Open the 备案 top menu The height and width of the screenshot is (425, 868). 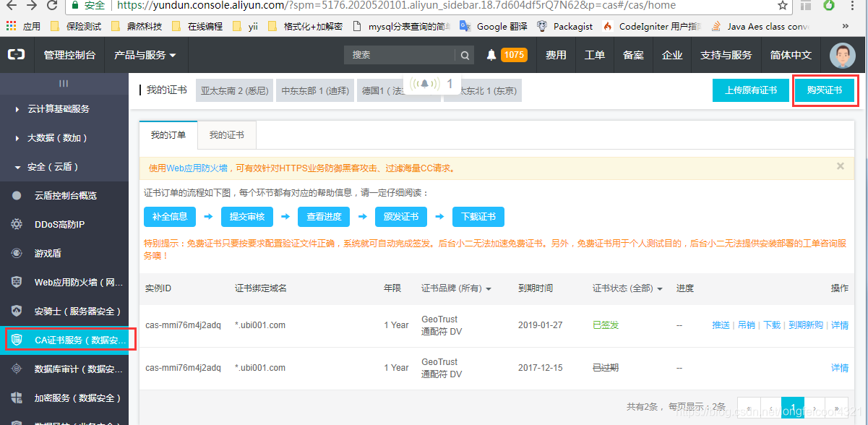(x=633, y=55)
